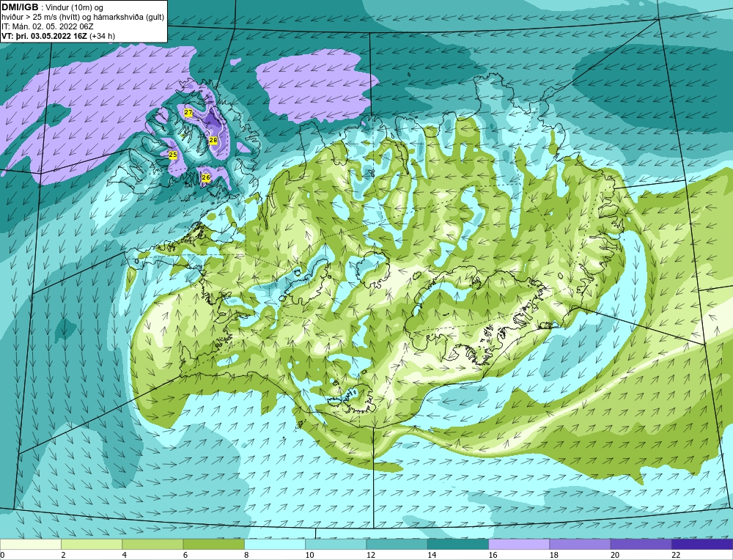Click the yellow gust label 25
733x560 pixels.
coord(172,155)
